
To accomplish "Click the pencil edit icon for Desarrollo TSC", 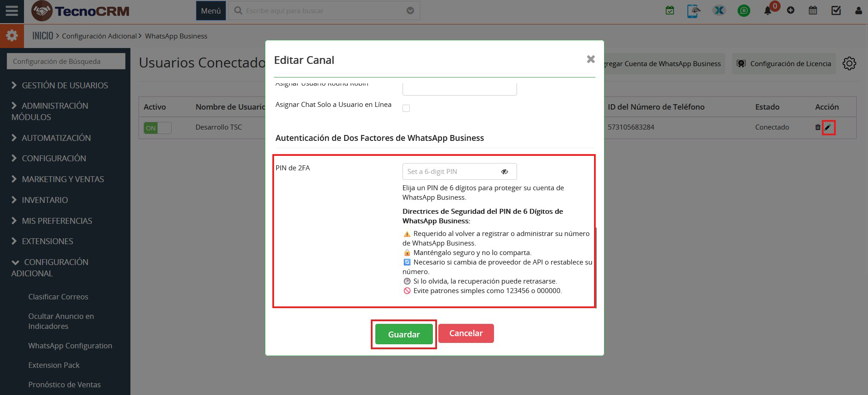I will pyautogui.click(x=828, y=127).
